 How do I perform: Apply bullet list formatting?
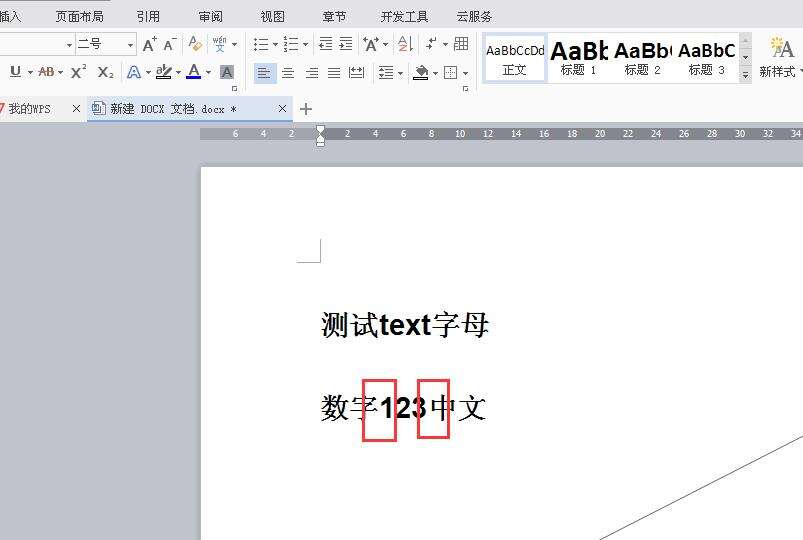261,45
